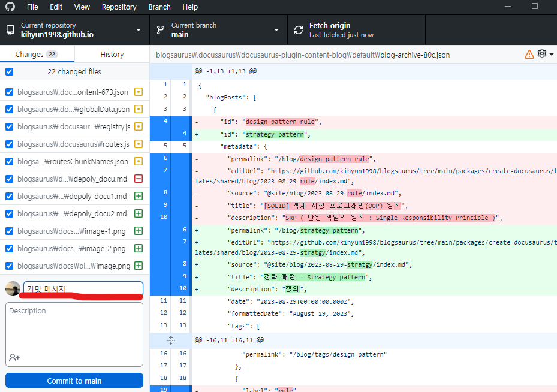
Task: Toggle the 22 changed files checkbox
Action: pos(9,72)
